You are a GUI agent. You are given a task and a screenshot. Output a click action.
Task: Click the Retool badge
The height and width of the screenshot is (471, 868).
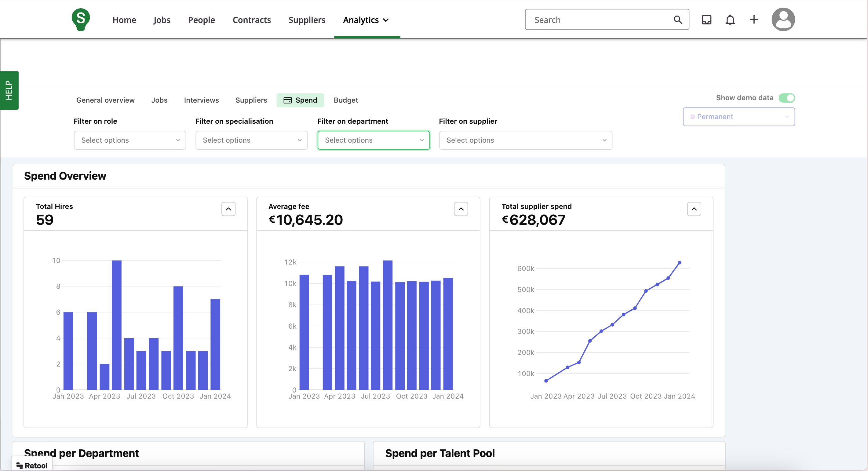[x=32, y=465]
